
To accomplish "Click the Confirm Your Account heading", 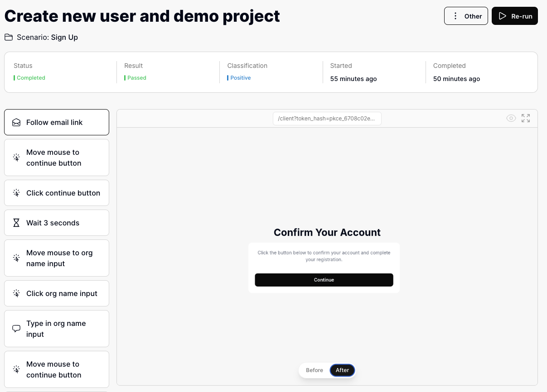I will [x=327, y=232].
